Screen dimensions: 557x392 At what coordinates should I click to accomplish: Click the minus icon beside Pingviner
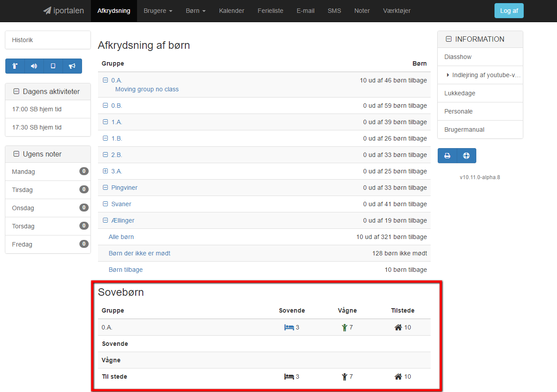(x=106, y=188)
